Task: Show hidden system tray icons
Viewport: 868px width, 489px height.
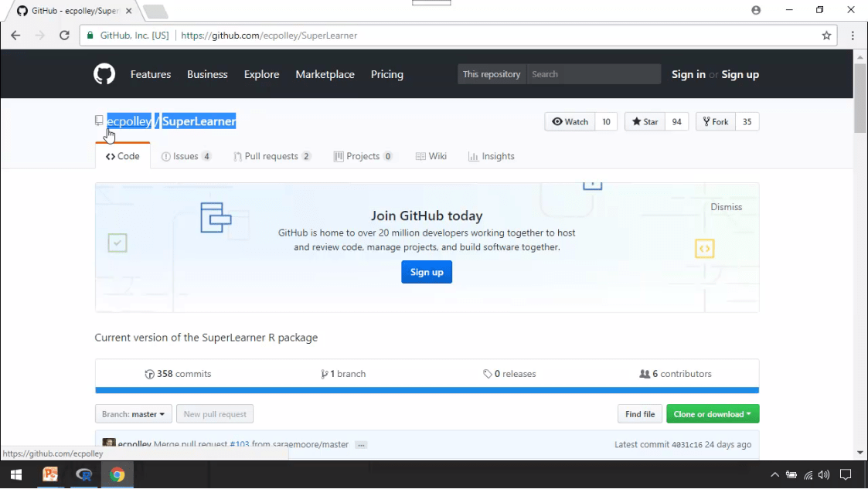Action: coord(775,474)
